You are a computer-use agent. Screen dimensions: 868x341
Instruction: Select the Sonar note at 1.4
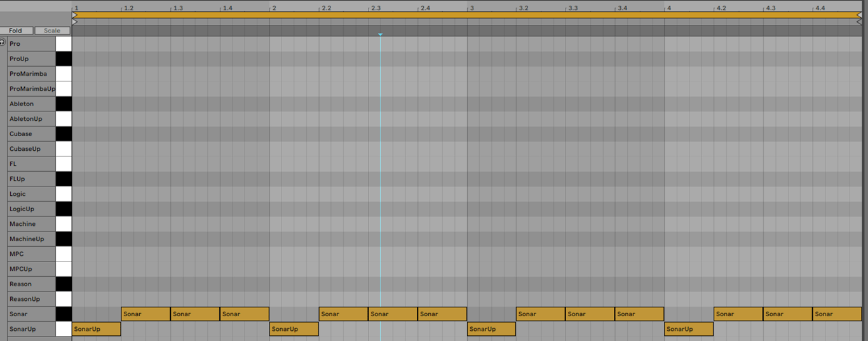245,314
